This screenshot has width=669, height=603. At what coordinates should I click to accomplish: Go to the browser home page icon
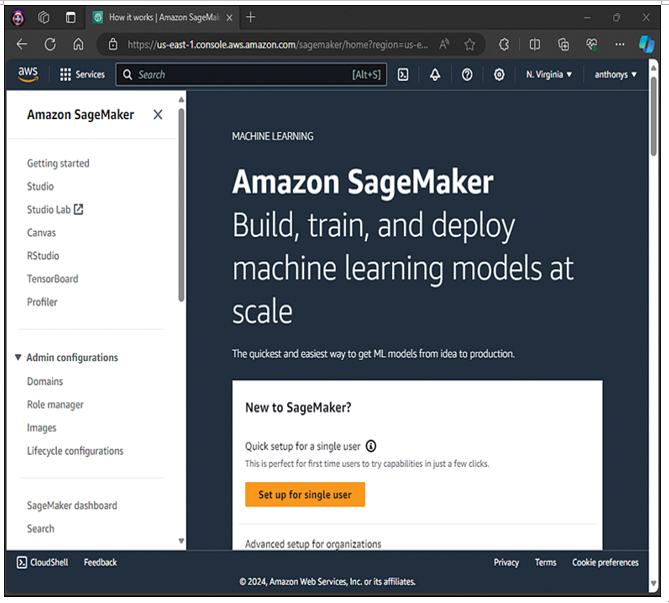(x=78, y=44)
